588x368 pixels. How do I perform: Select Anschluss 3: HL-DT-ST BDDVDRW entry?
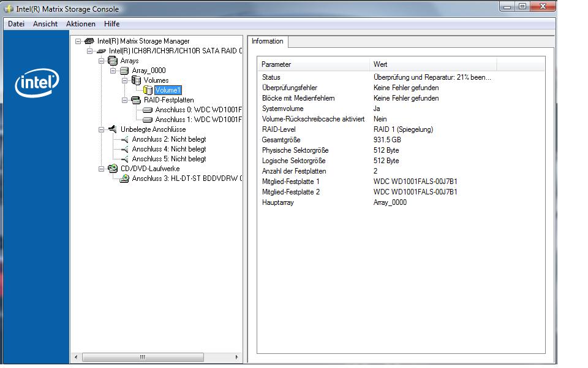click(187, 178)
